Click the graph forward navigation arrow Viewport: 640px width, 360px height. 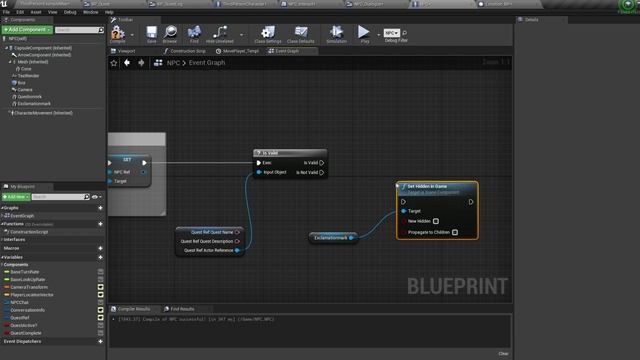[x=141, y=62]
